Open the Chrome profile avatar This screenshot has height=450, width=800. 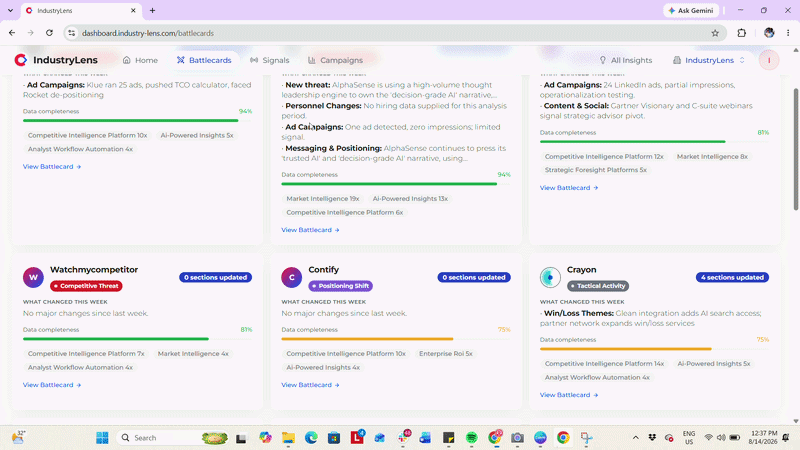(x=769, y=33)
